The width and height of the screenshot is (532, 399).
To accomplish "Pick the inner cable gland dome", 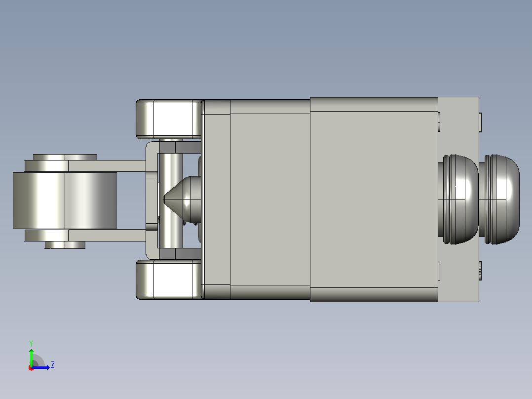I will click(458, 199).
